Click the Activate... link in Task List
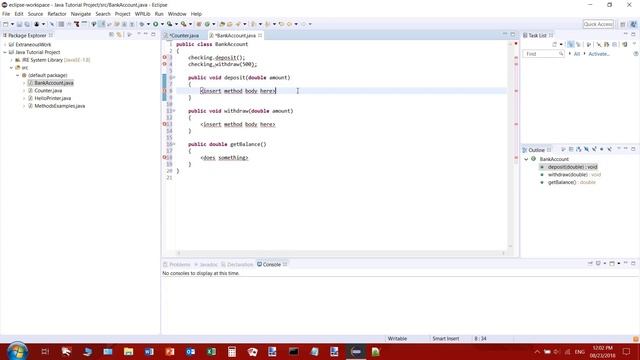Viewport: 640px width, 360px height. (x=599, y=54)
